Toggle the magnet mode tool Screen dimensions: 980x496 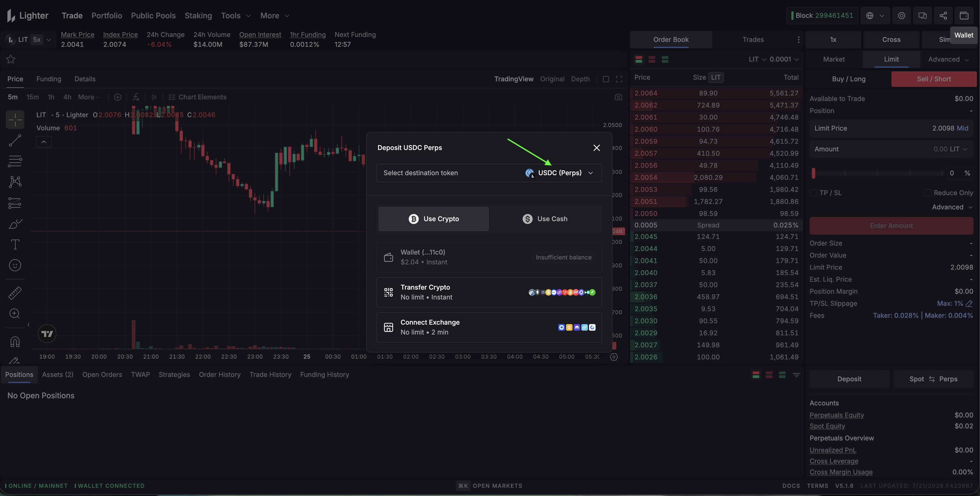15,342
